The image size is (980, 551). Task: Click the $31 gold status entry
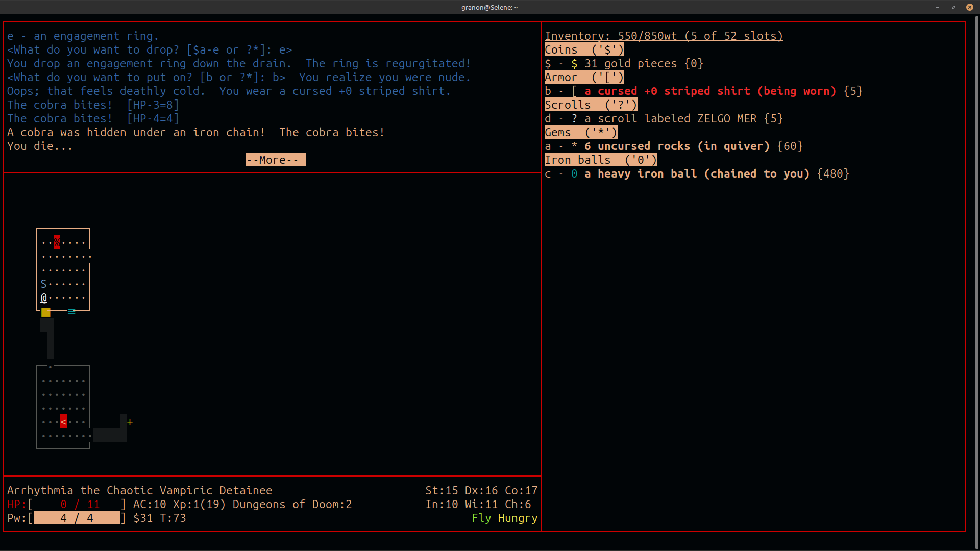pyautogui.click(x=143, y=518)
